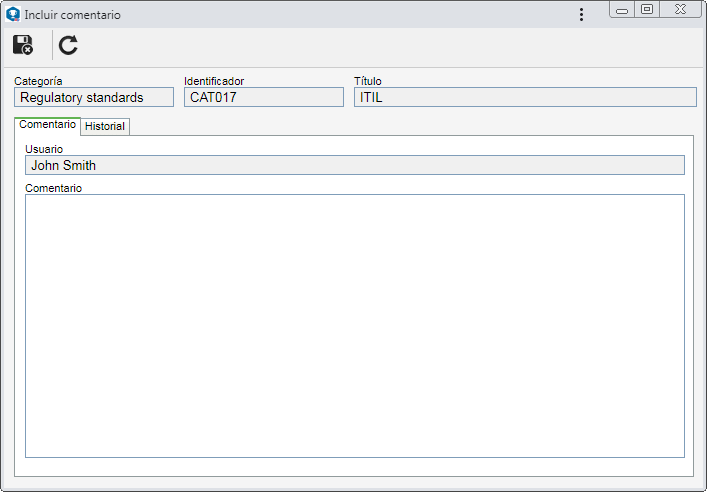Viewport: 707px width, 492px height.
Task: Close the Incluir comentario window
Action: click(x=680, y=9)
